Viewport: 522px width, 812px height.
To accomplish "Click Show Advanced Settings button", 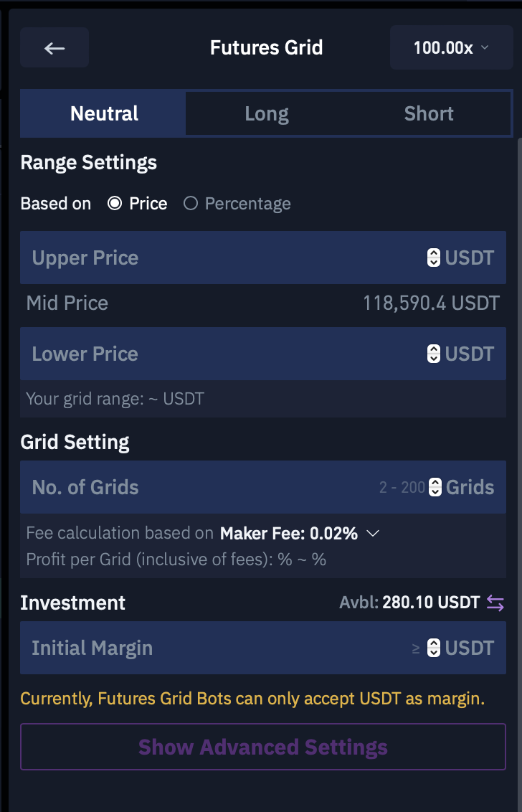I will pyautogui.click(x=263, y=747).
